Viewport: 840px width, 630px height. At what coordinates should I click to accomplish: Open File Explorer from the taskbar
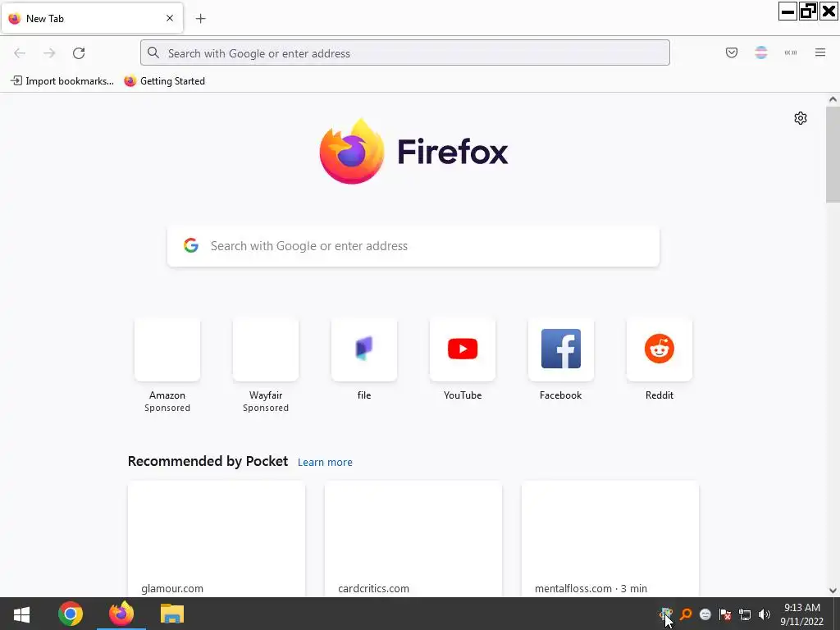(172, 614)
